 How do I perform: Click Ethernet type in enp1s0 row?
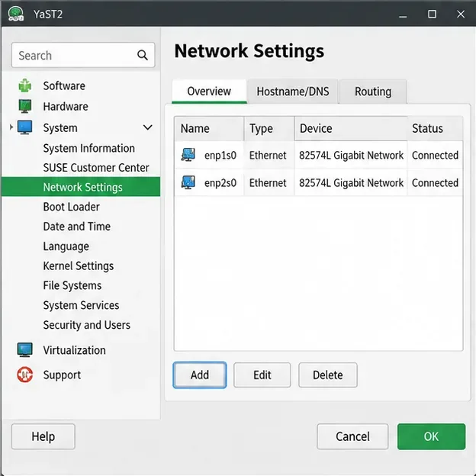(x=268, y=155)
